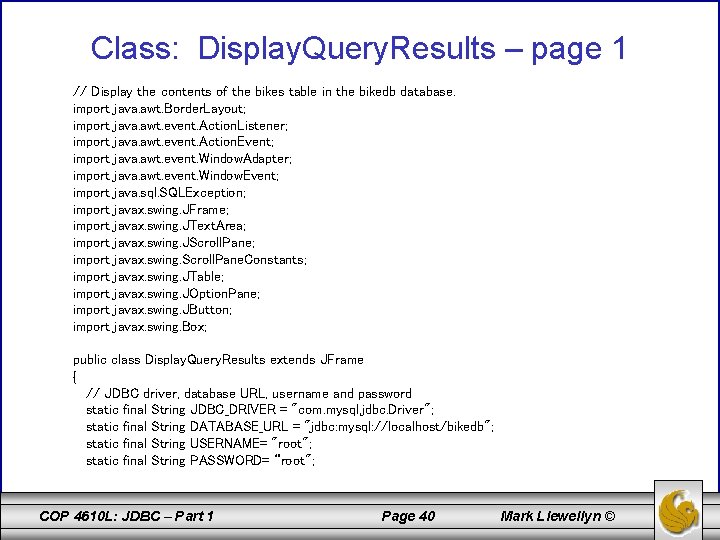Click the line 'import javax.swing.JTextArea;'
Screen dimensions: 720x540
click(x=159, y=226)
